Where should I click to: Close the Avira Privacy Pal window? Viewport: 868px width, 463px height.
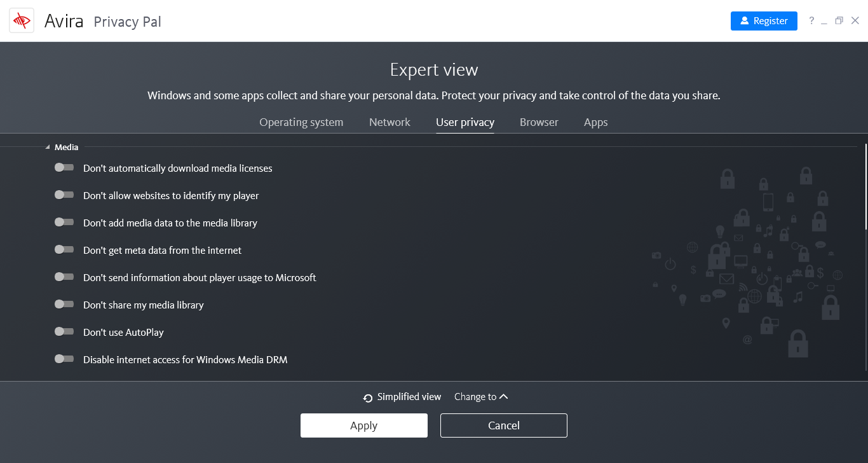(855, 21)
